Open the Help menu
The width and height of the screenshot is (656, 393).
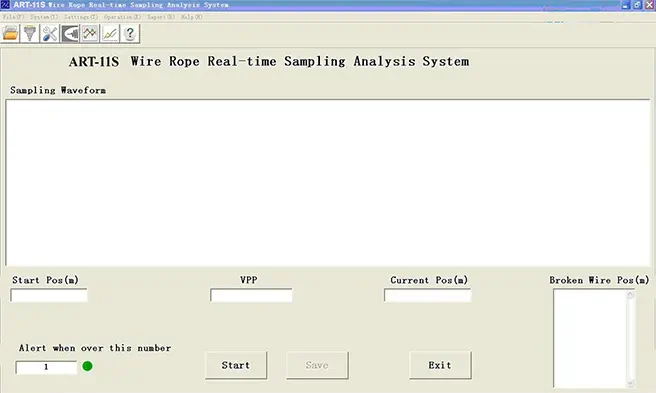[192, 17]
